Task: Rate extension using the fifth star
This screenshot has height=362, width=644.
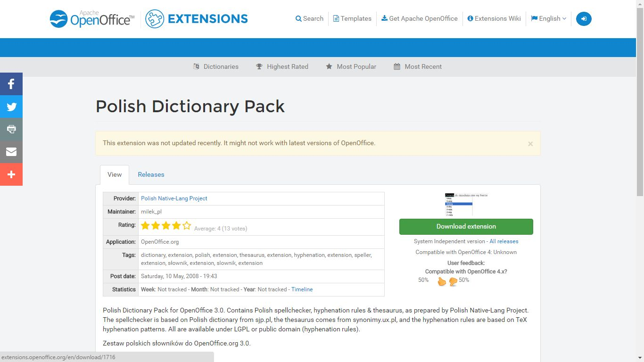Action: click(187, 226)
